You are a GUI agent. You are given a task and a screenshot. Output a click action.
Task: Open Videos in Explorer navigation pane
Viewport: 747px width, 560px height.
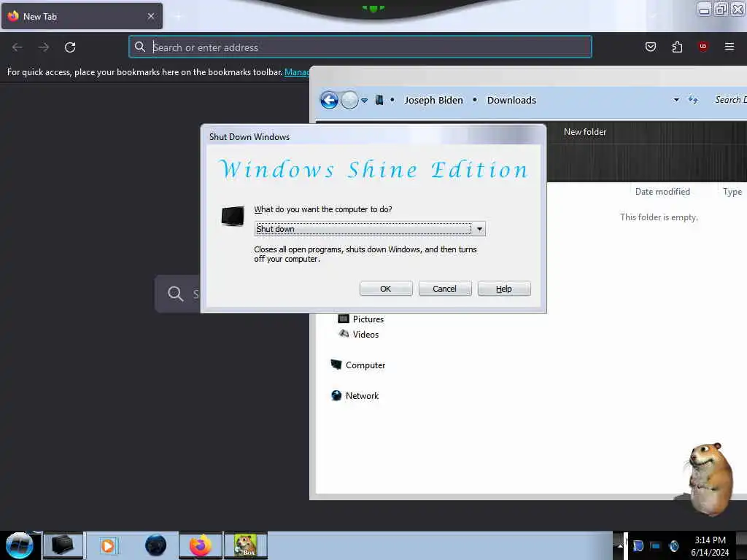[x=359, y=334]
